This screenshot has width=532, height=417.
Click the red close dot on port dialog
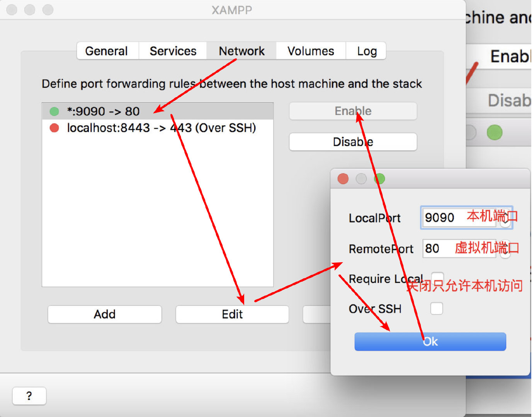tap(343, 179)
